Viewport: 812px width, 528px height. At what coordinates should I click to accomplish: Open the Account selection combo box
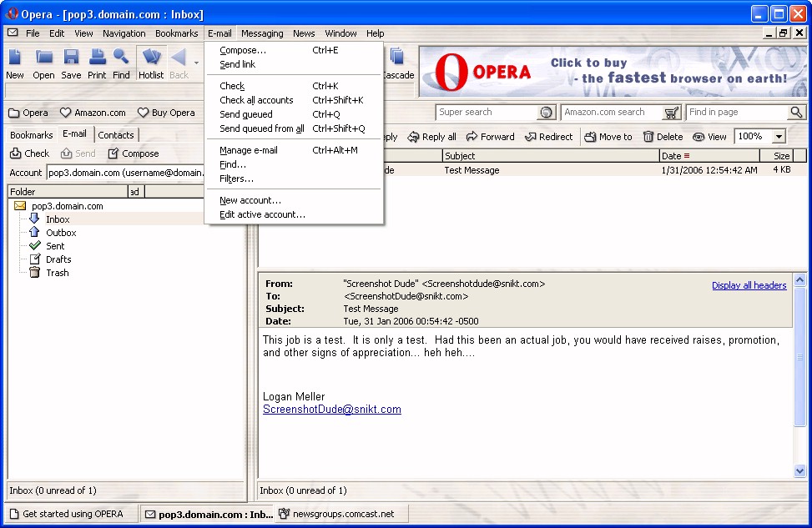click(x=125, y=173)
